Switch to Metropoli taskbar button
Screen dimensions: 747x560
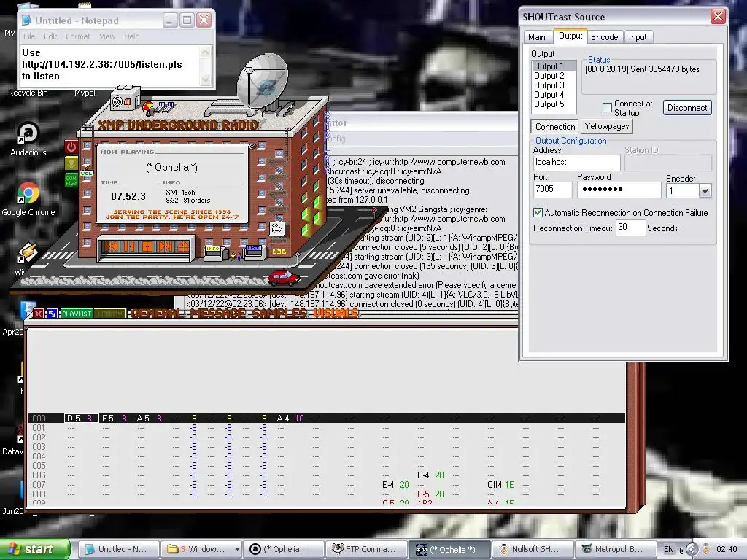[x=614, y=549]
